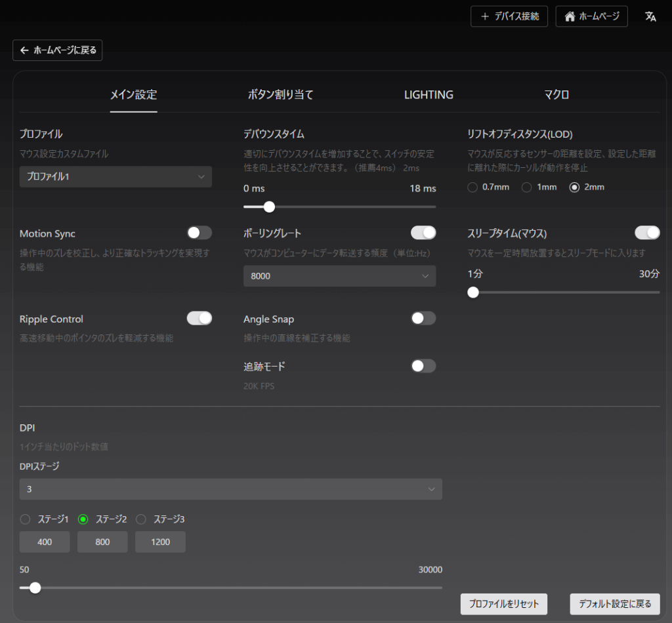The height and width of the screenshot is (623, 672).
Task: Click the プロファイルをリセット button
Action: point(504,604)
